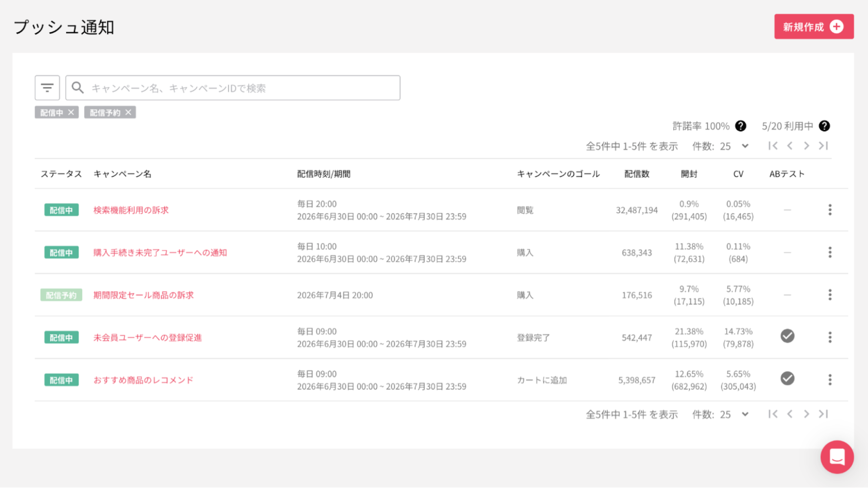The height and width of the screenshot is (488, 868).
Task: Expand the bottom 件数 25 dropdown
Action: [734, 414]
